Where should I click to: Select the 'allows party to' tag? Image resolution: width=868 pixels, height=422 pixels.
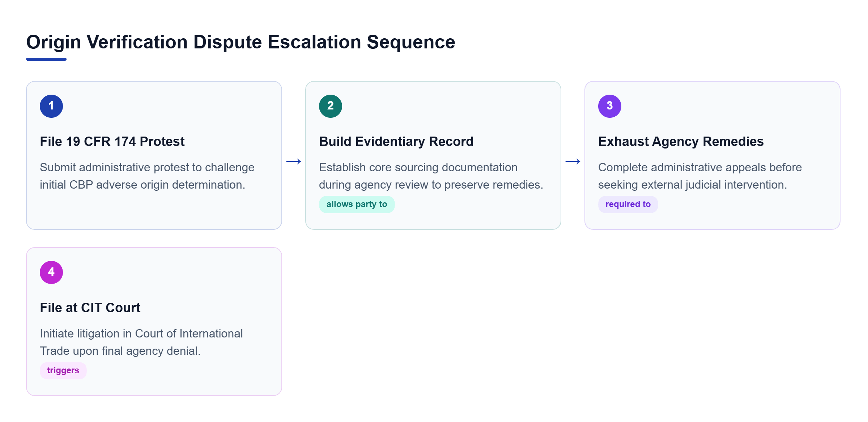pos(357,204)
